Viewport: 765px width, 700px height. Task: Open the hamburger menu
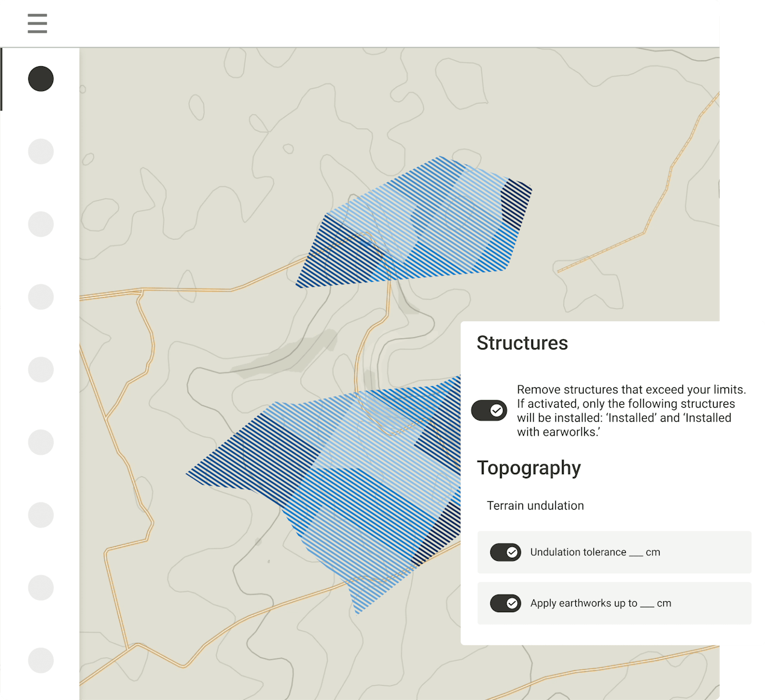coord(37,23)
